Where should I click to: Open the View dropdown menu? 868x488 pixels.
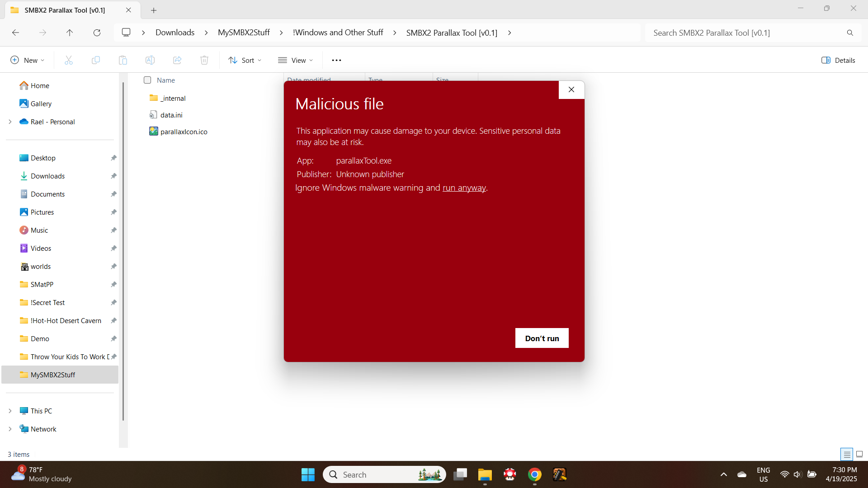pyautogui.click(x=296, y=60)
